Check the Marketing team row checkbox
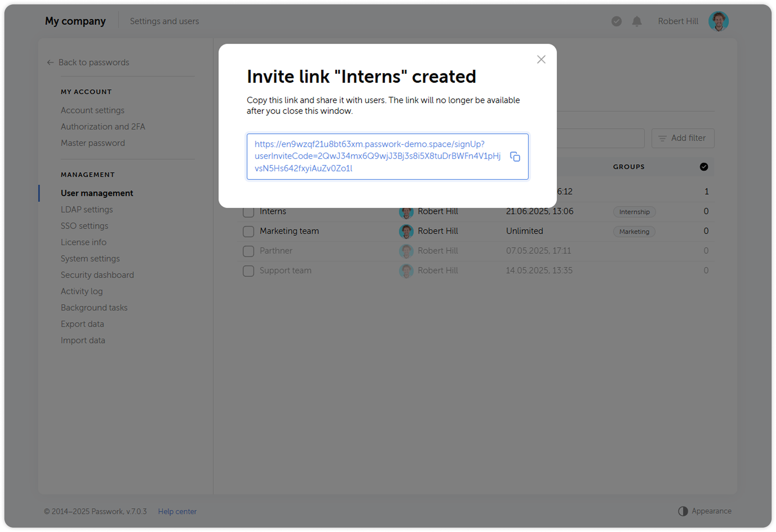 (248, 231)
